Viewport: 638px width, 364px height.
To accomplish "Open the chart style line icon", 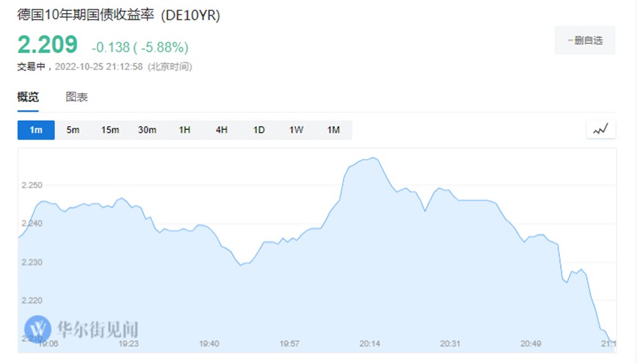I will (601, 130).
